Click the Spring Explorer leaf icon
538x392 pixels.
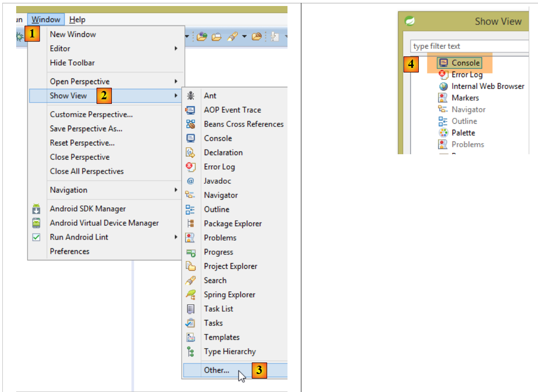click(x=190, y=295)
